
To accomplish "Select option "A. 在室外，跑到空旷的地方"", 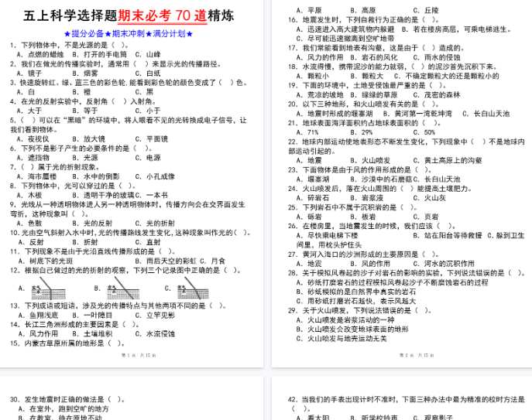I will (63, 409).
